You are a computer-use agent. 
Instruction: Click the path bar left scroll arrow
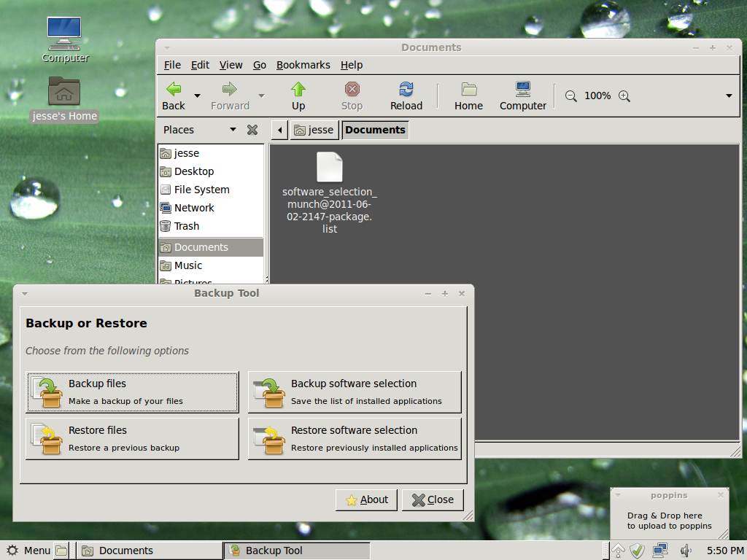pos(279,130)
